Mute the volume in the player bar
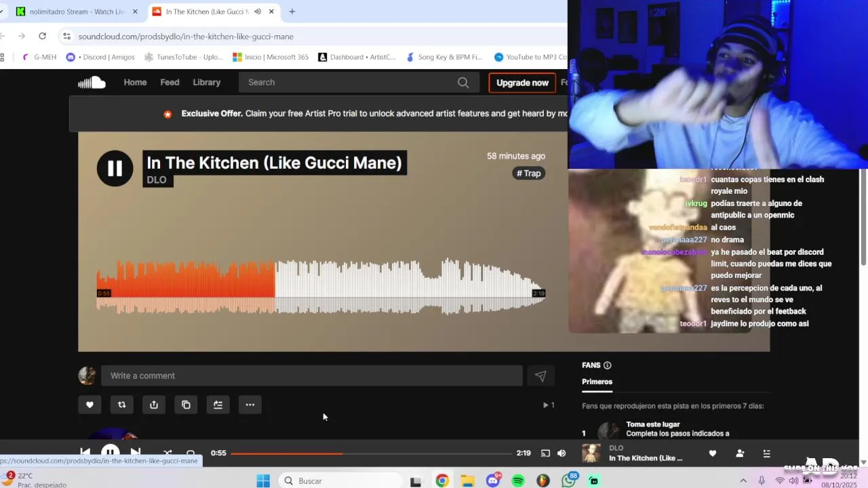This screenshot has width=868, height=488. click(x=561, y=453)
